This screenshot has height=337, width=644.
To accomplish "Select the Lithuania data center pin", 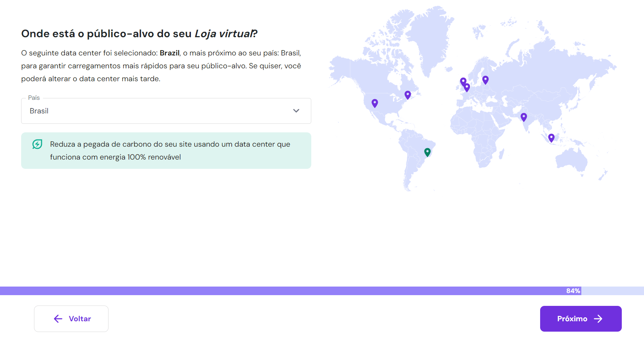I will click(485, 78).
